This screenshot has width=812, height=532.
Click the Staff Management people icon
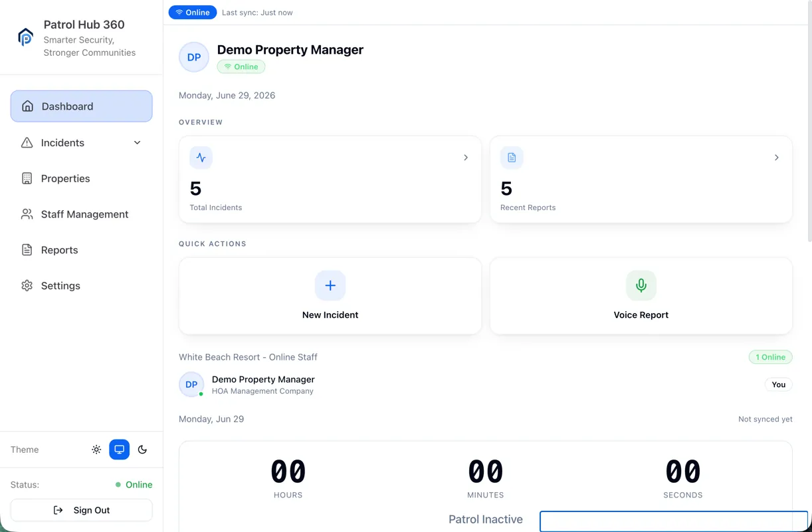pyautogui.click(x=27, y=214)
